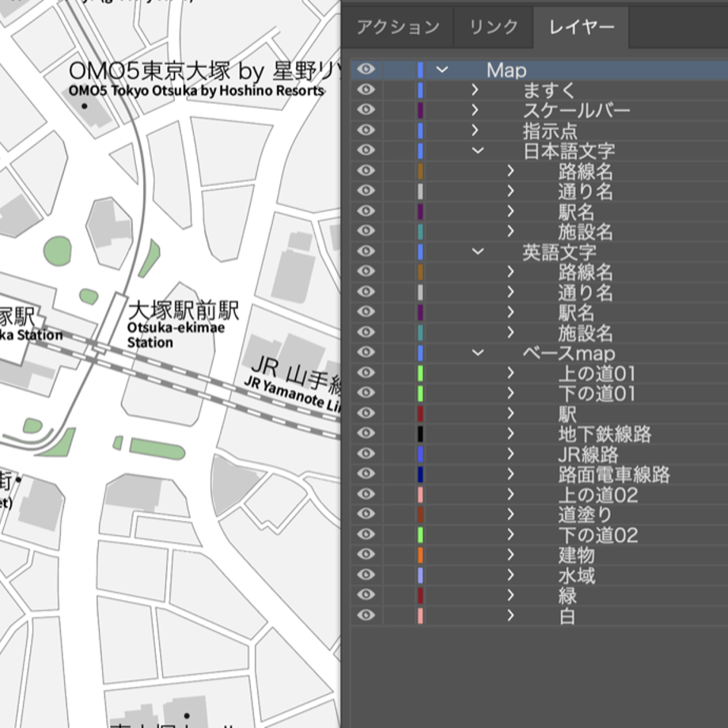Screen dimensions: 728x728
Task: Click orange color swatch of 建物 layer
Action: tap(420, 555)
